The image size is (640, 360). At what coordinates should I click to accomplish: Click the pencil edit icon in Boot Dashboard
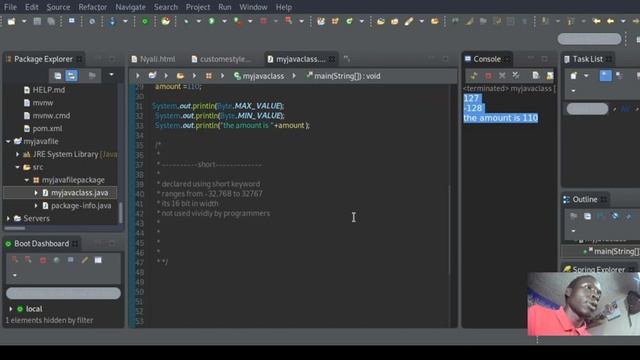point(84,260)
